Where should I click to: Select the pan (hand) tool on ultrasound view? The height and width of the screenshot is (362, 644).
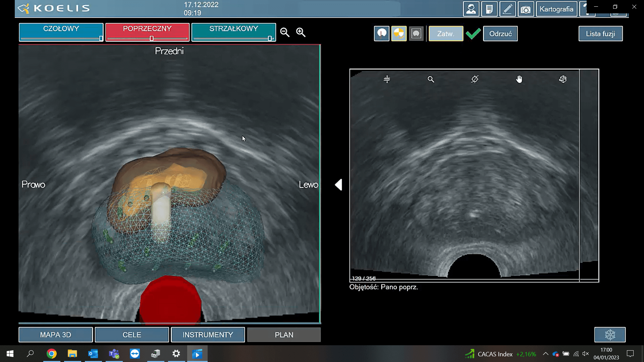click(519, 79)
